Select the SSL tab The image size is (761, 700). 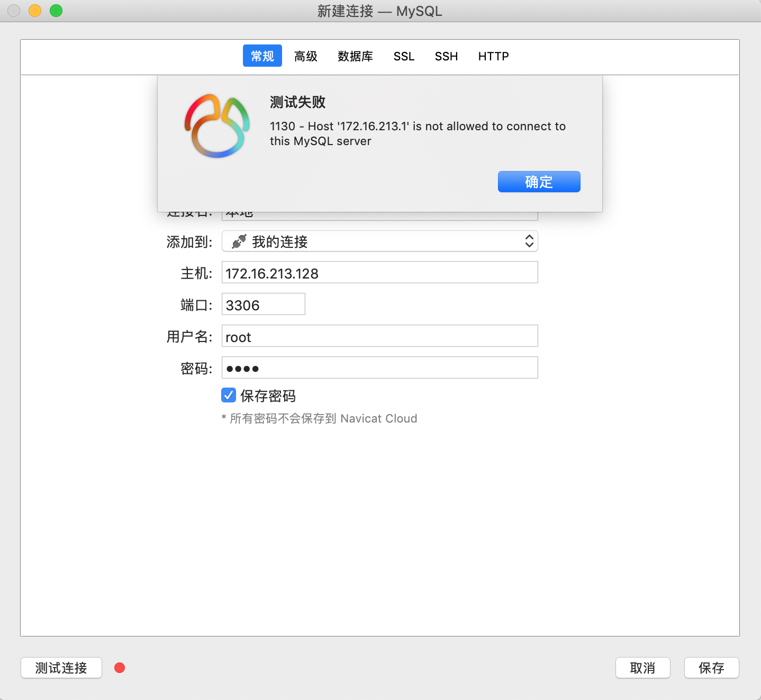[x=404, y=56]
